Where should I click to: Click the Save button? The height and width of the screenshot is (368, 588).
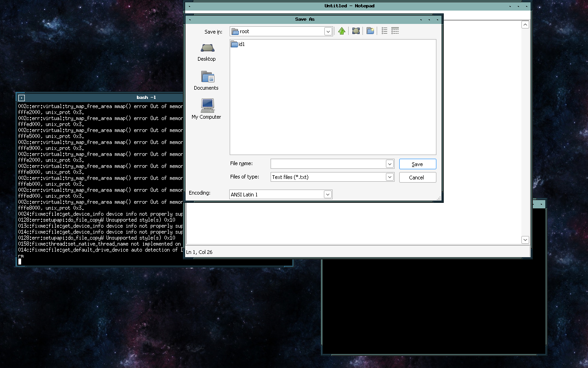[417, 164]
